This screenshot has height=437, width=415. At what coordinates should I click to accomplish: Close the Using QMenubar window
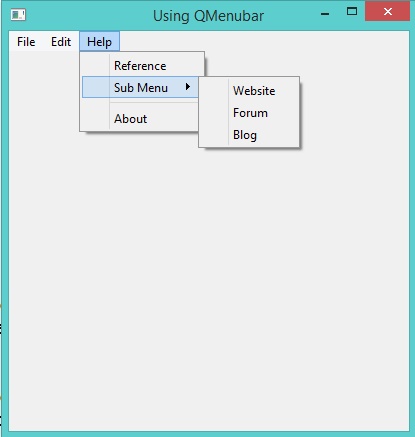click(x=387, y=12)
